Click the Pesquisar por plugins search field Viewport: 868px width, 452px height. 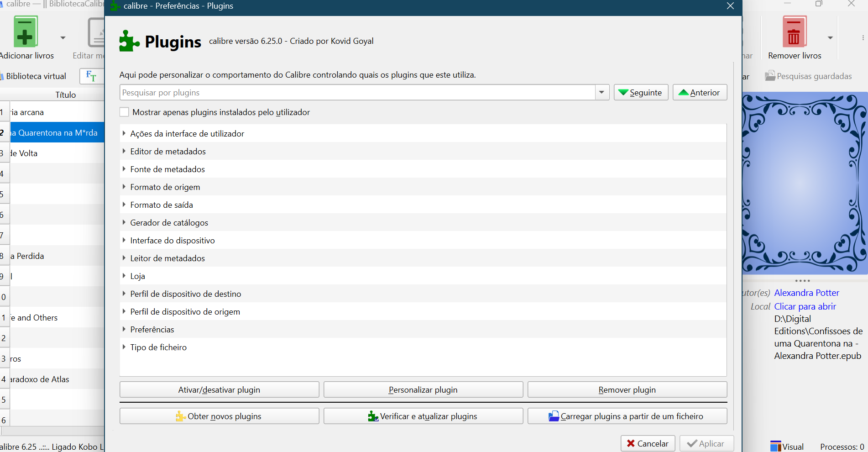(357, 93)
